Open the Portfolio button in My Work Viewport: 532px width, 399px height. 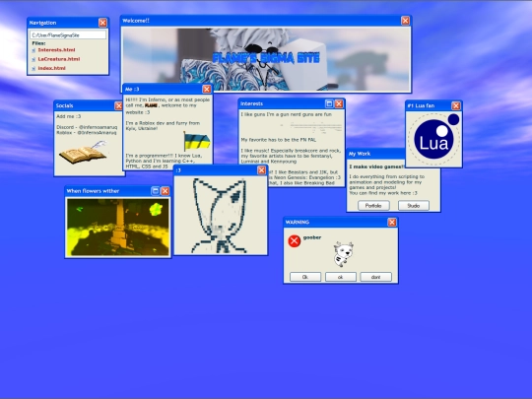(373, 206)
